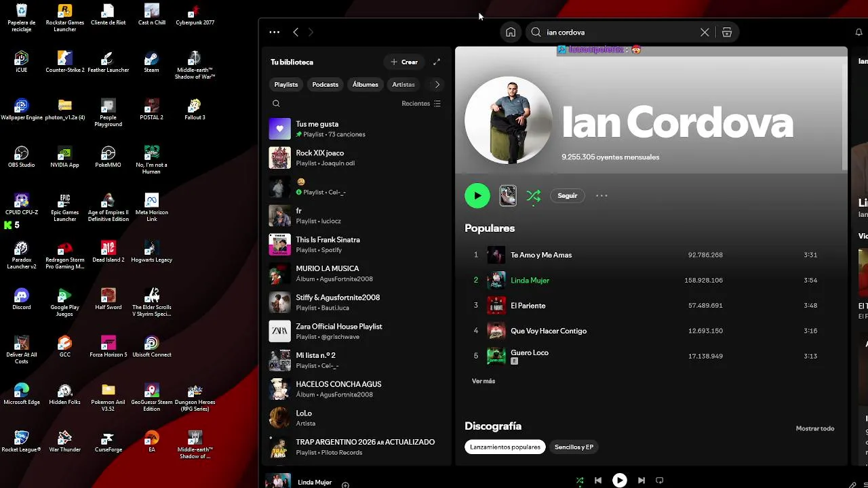The height and width of the screenshot is (488, 868).
Task: Clear the search field with the X
Action: click(x=705, y=32)
